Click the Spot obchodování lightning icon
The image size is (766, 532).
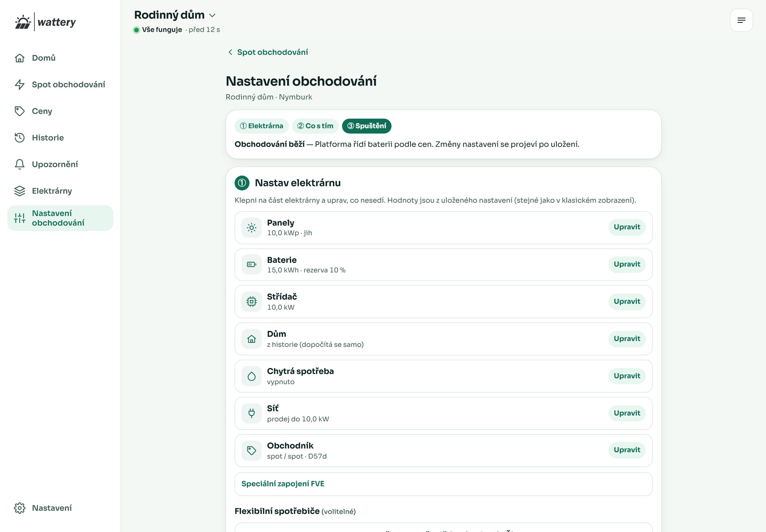(20, 85)
